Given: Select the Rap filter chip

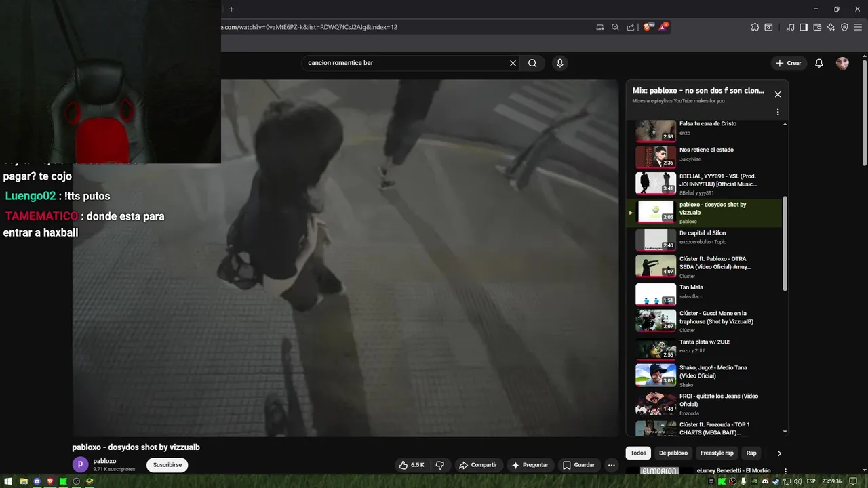Looking at the screenshot, I should coord(751,453).
